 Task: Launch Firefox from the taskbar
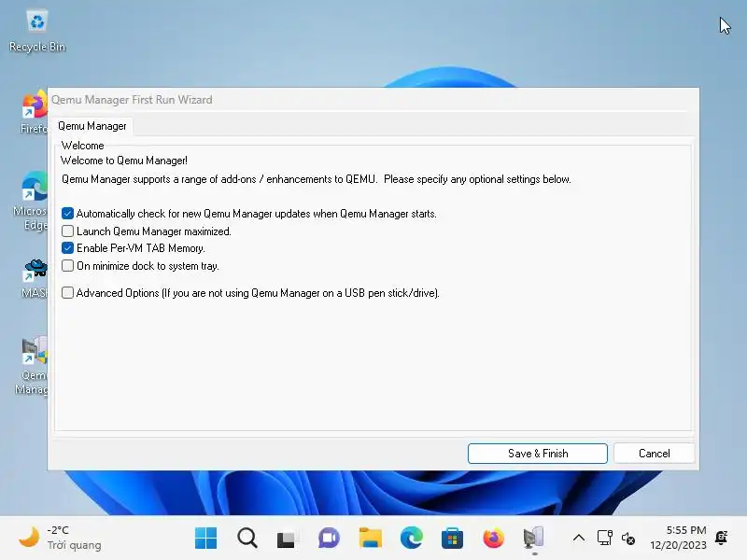(493, 539)
